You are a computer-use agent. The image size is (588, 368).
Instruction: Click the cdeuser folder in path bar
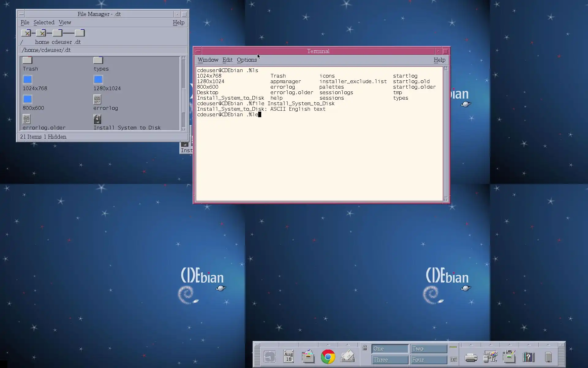click(x=57, y=33)
